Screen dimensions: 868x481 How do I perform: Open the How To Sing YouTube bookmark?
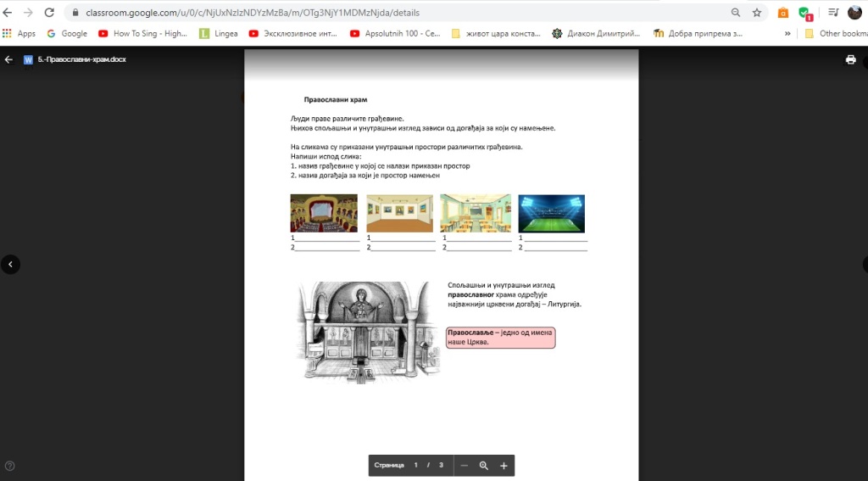coord(142,33)
